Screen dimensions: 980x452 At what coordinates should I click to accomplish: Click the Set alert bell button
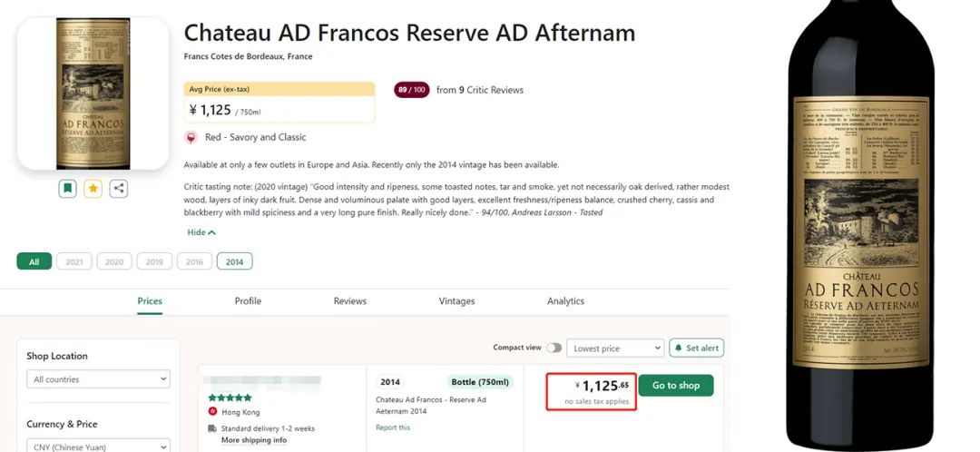tap(696, 349)
